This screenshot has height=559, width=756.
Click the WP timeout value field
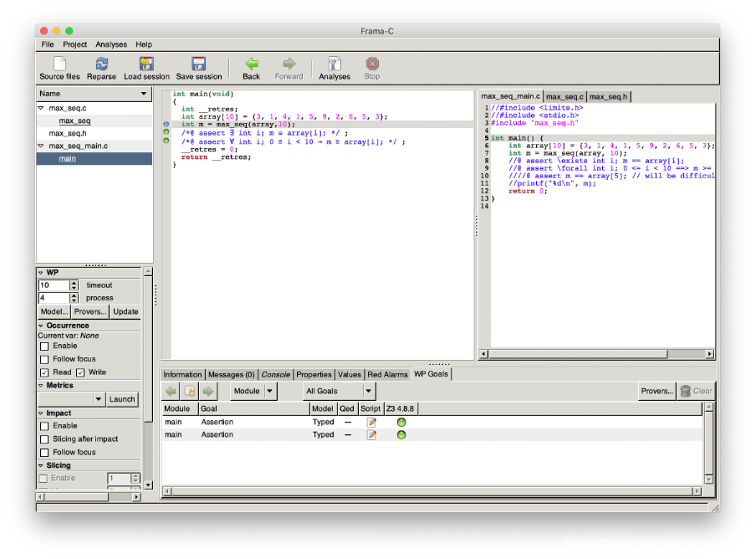[x=54, y=285]
